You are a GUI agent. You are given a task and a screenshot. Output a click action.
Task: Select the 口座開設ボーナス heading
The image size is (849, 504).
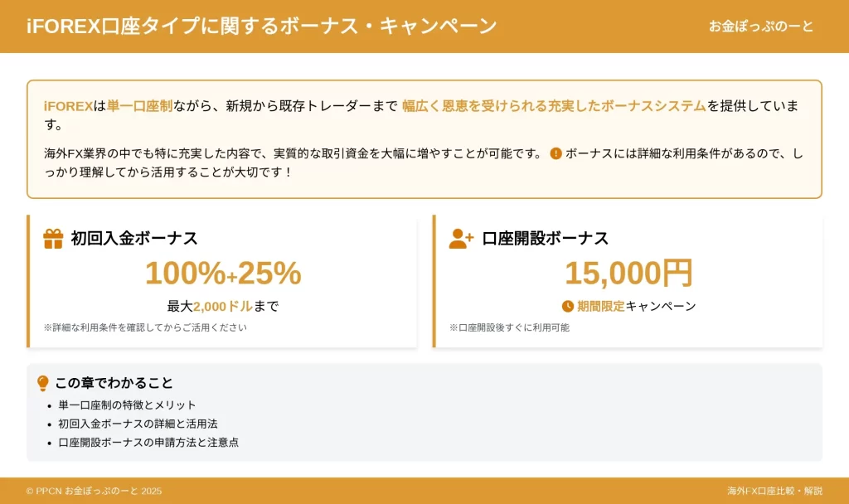[x=546, y=238]
